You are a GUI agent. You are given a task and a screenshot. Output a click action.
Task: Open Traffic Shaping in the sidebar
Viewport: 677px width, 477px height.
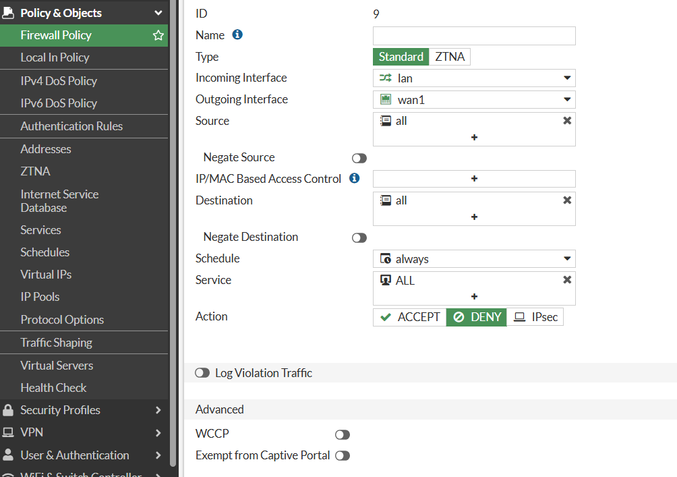pos(56,343)
